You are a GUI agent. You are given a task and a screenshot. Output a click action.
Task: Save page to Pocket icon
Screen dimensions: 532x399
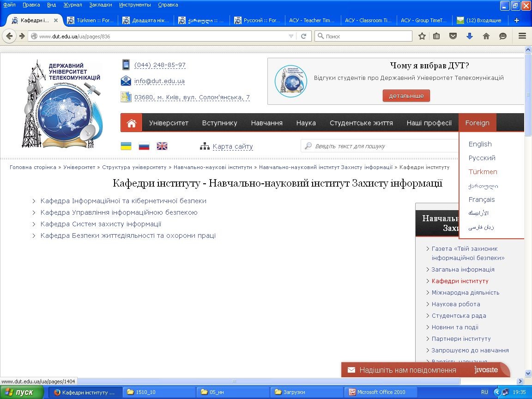coord(453,36)
